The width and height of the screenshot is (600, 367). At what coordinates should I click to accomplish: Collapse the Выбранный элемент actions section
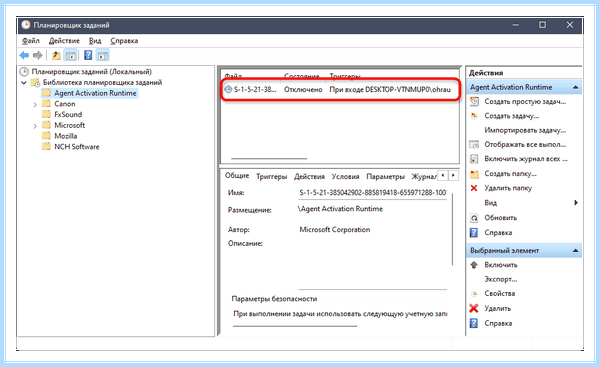[x=575, y=251]
